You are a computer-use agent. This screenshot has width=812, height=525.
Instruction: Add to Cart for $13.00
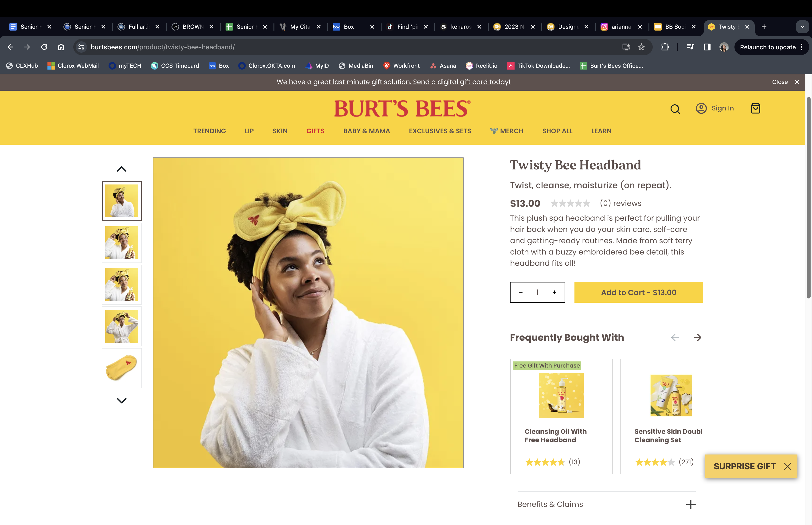click(x=639, y=292)
